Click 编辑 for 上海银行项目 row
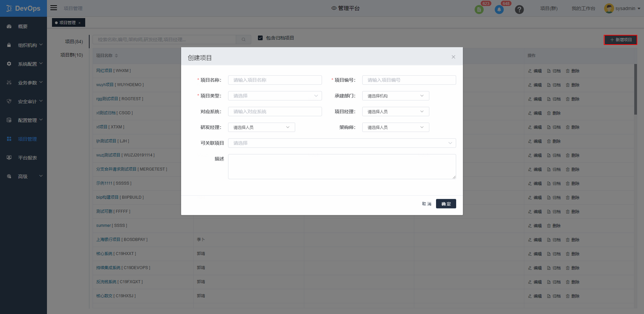 535,240
